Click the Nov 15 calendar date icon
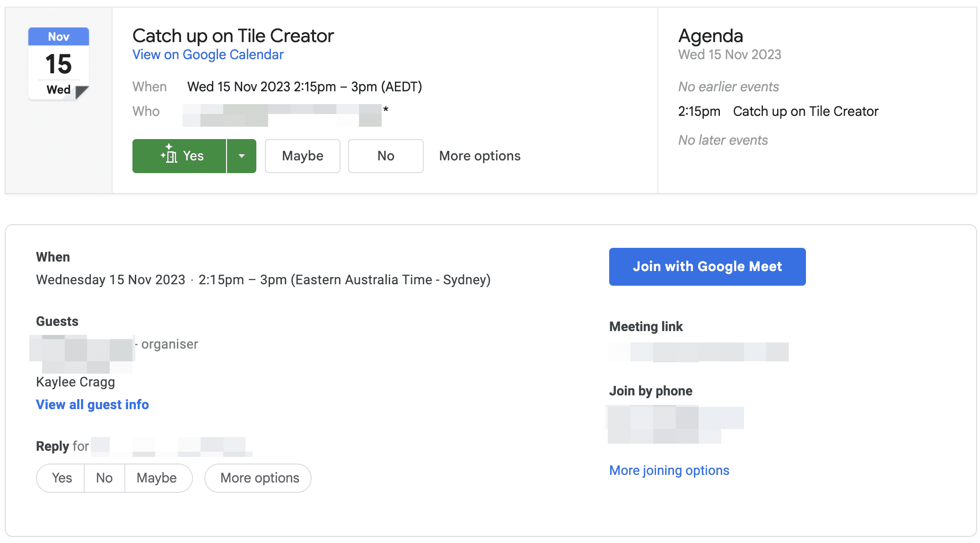This screenshot has height=543, width=980. (x=59, y=64)
